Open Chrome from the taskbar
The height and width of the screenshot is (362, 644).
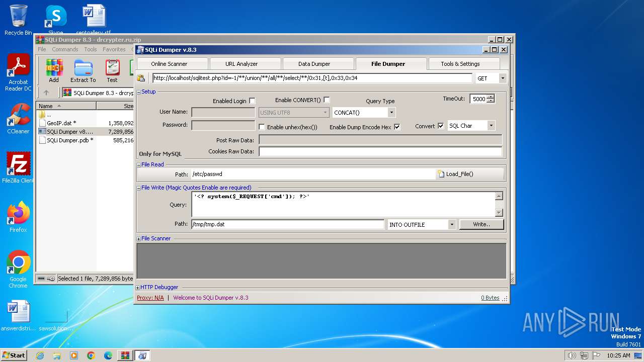tap(91, 355)
